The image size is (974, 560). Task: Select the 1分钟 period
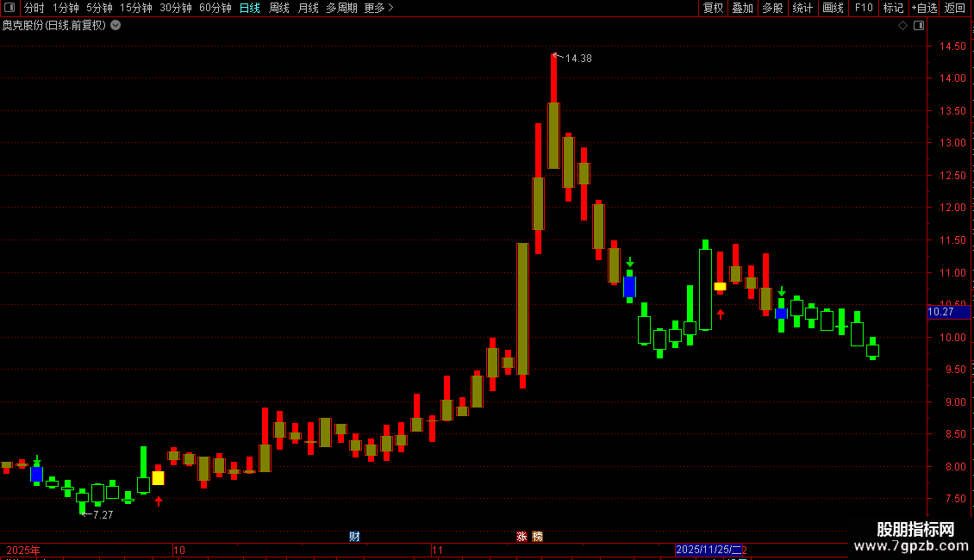(66, 8)
